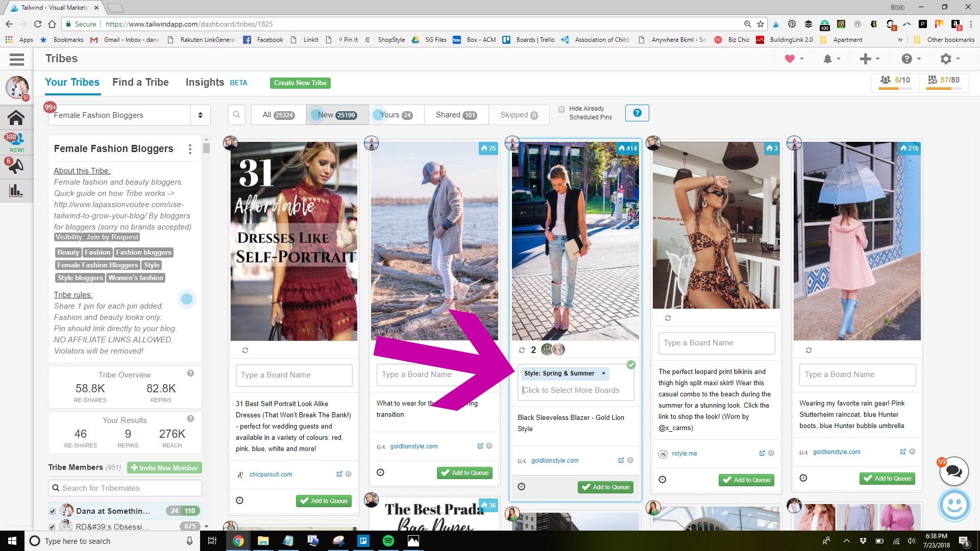
Task: Remove the Style: Spring & Summer board tag
Action: tap(603, 373)
